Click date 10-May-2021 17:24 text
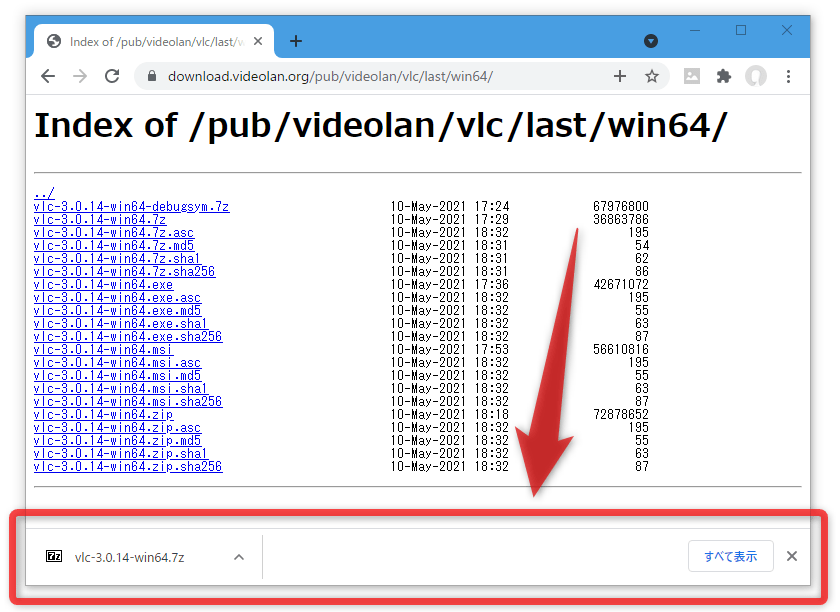This screenshot has height=612, width=840. click(449, 206)
